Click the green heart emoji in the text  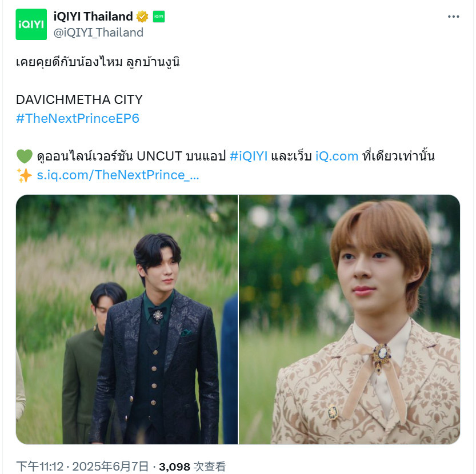click(x=24, y=156)
